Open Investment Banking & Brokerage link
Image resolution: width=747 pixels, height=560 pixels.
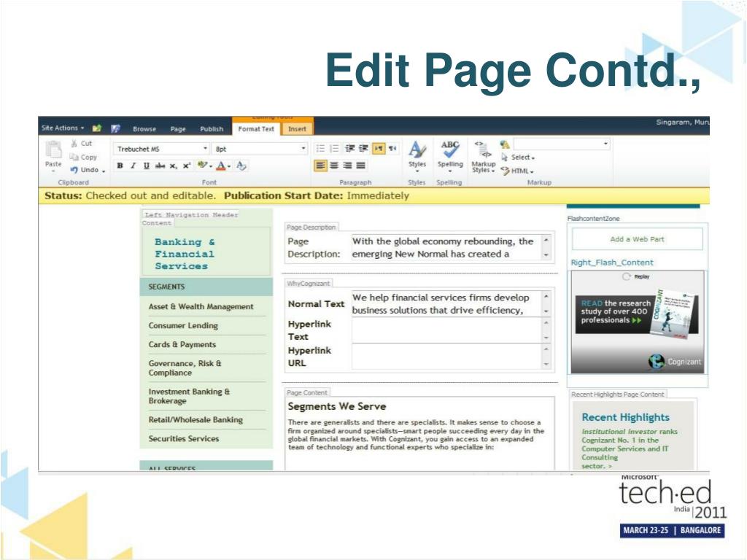(189, 396)
